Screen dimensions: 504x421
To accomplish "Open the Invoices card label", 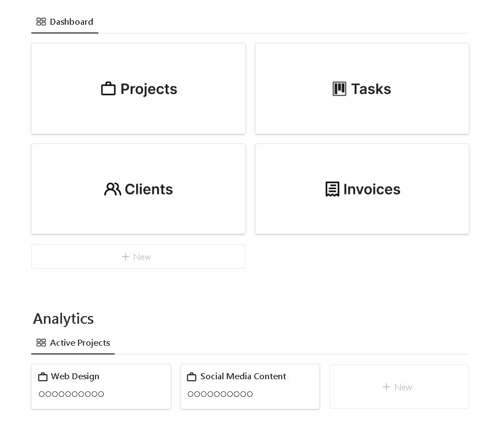I will 372,189.
